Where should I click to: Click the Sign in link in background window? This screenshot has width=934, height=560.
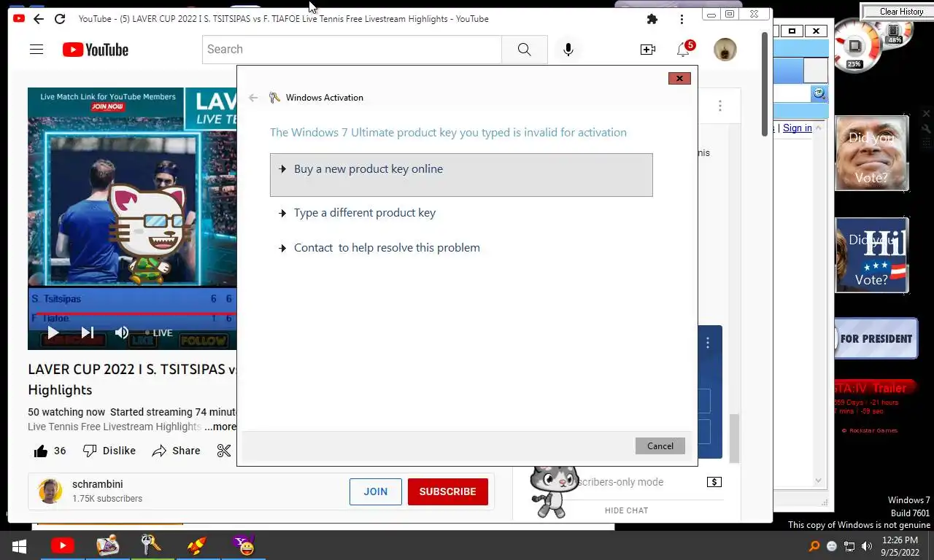point(798,128)
